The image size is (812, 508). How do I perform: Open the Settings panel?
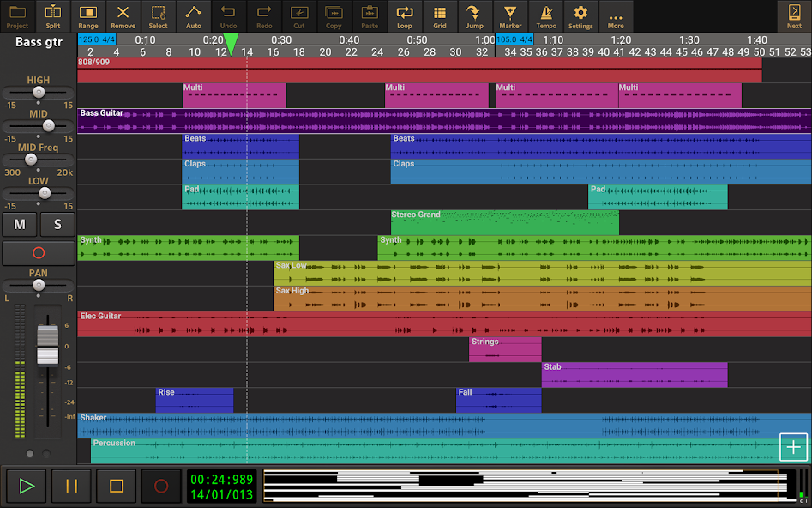[x=580, y=15]
